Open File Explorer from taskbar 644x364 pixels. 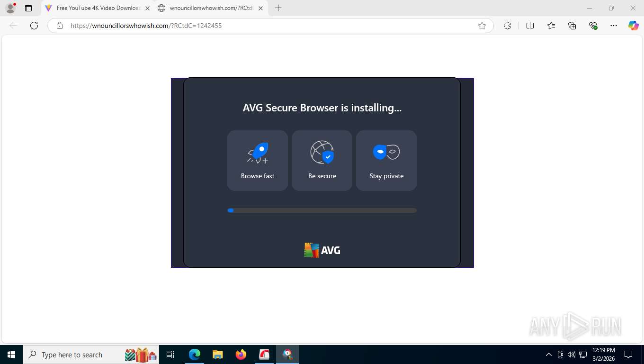(217, 355)
